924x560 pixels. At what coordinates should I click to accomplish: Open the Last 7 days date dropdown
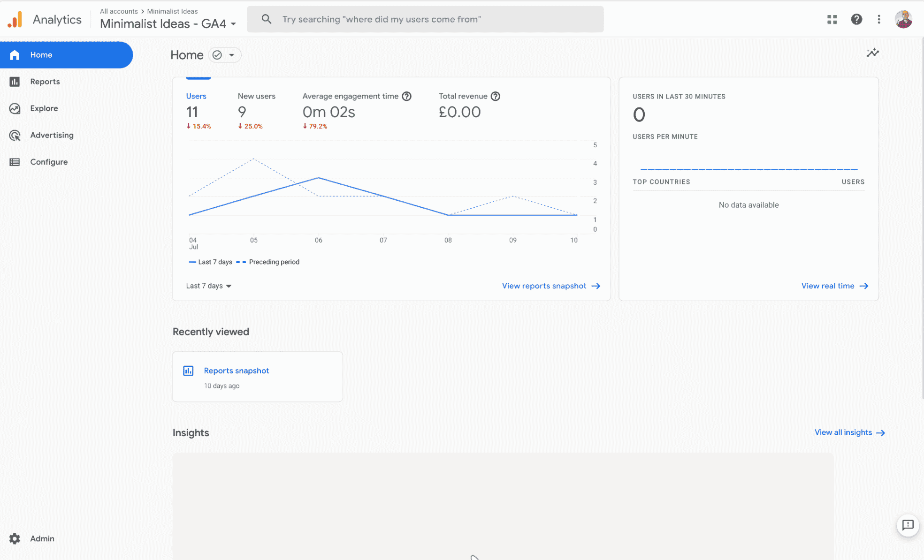[208, 286]
